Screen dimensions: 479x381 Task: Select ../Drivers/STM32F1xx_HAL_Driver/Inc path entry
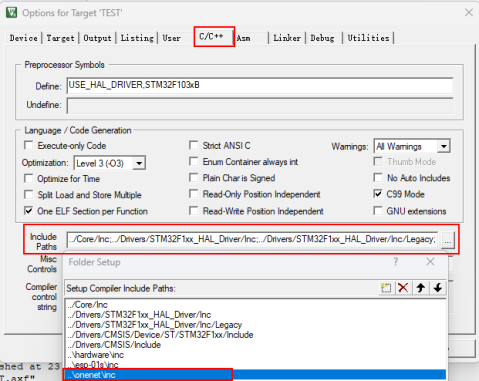pos(255,314)
